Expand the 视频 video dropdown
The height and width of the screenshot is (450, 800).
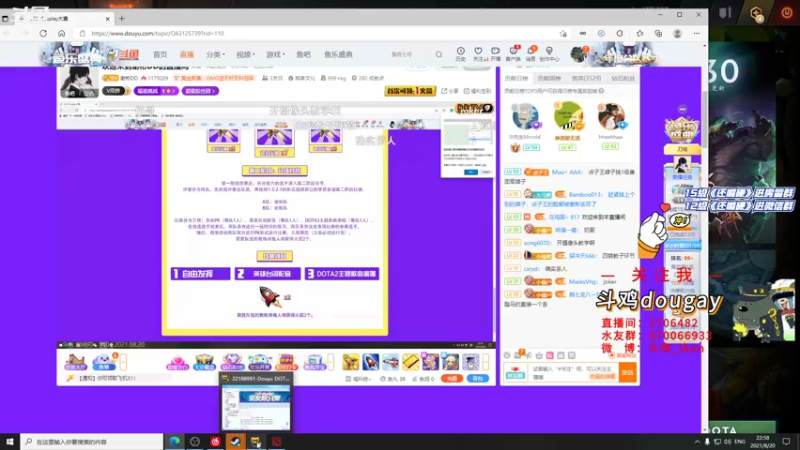coord(245,54)
